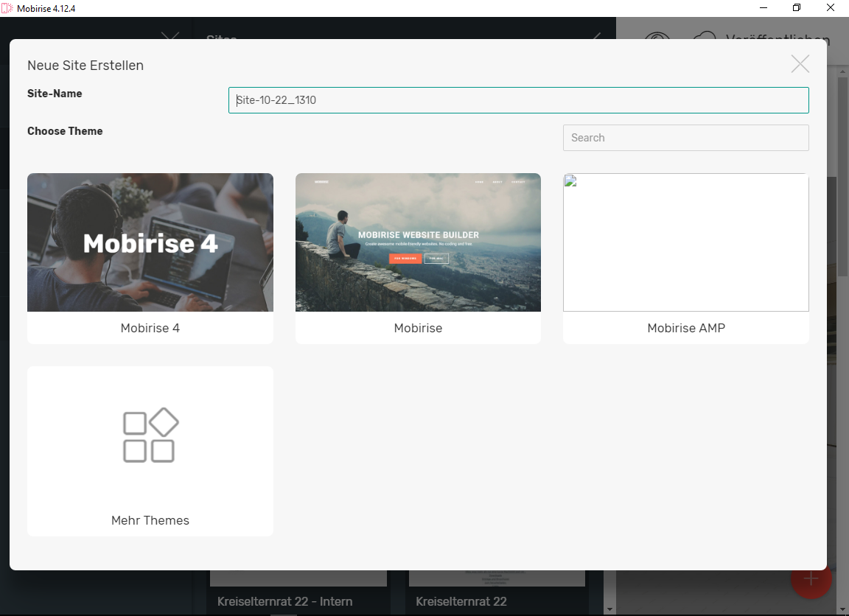The image size is (849, 616).
Task: Close the Neue Site Erstellen dialog
Action: pyautogui.click(x=800, y=64)
